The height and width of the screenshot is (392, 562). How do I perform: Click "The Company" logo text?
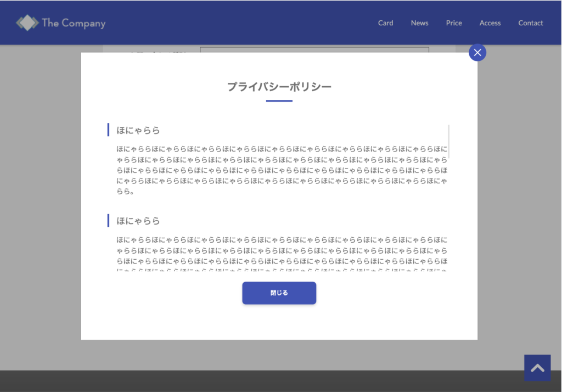[73, 23]
